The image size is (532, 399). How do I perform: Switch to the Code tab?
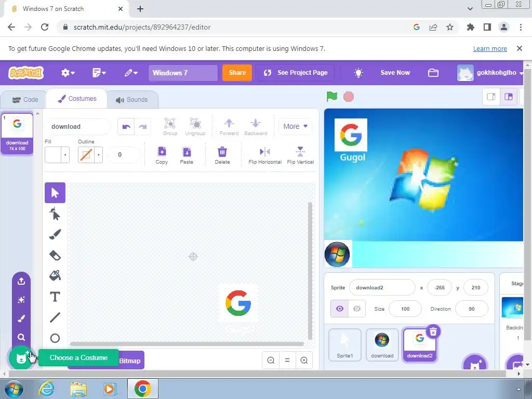pyautogui.click(x=25, y=100)
